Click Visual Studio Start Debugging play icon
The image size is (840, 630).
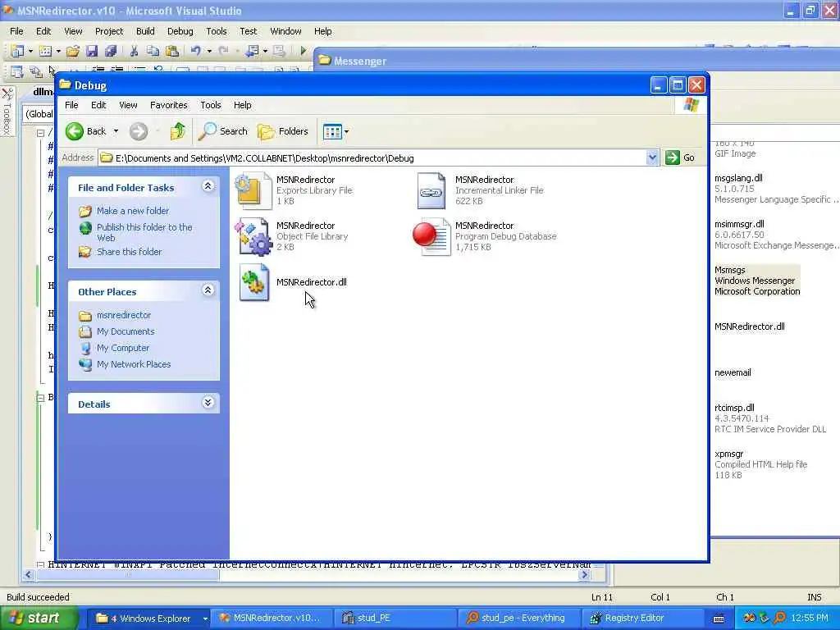pos(304,51)
